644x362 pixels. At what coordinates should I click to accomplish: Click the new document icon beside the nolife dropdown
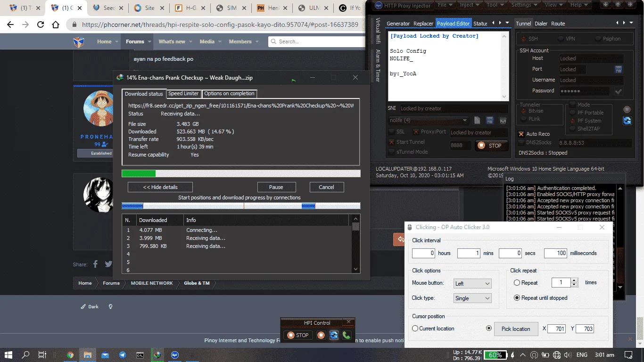coord(477,121)
